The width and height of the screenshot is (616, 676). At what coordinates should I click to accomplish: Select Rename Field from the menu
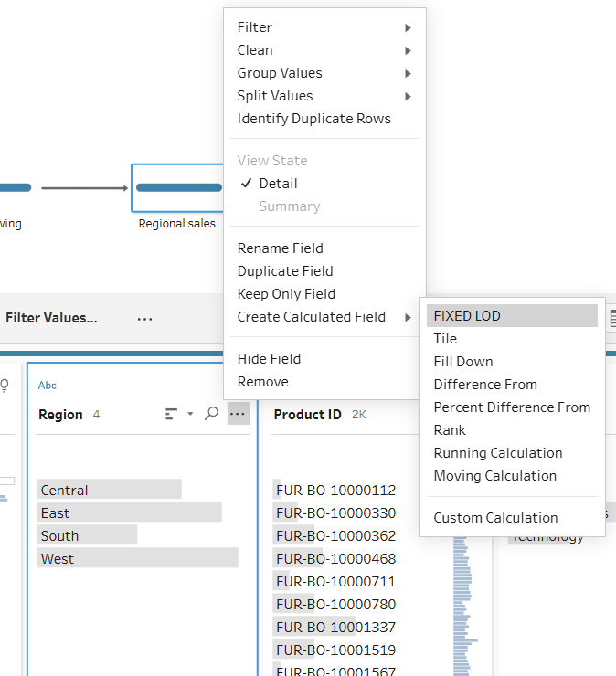pos(281,248)
